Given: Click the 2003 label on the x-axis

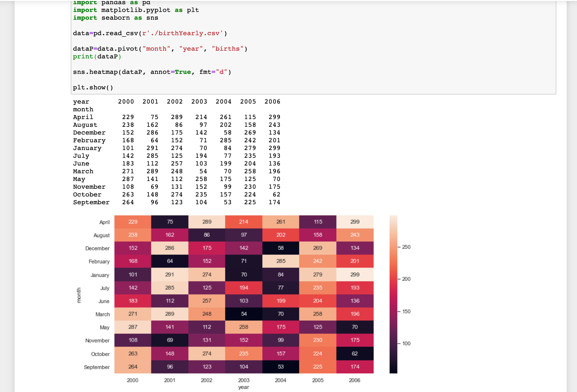Looking at the screenshot, I should [x=244, y=380].
